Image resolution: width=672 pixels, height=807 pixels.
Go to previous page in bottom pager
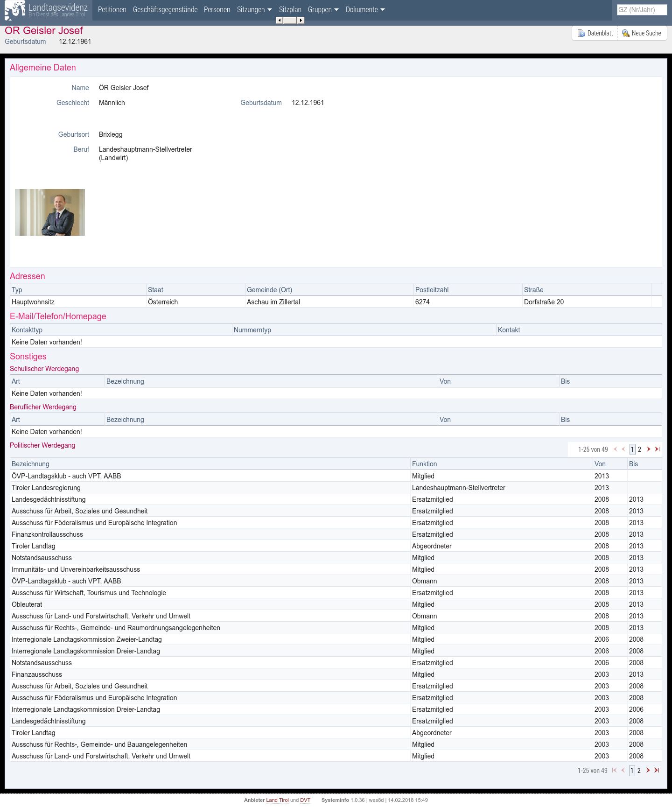pos(623,770)
